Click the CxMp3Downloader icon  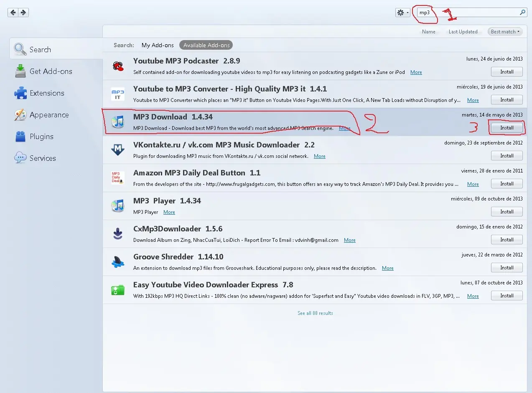click(117, 234)
